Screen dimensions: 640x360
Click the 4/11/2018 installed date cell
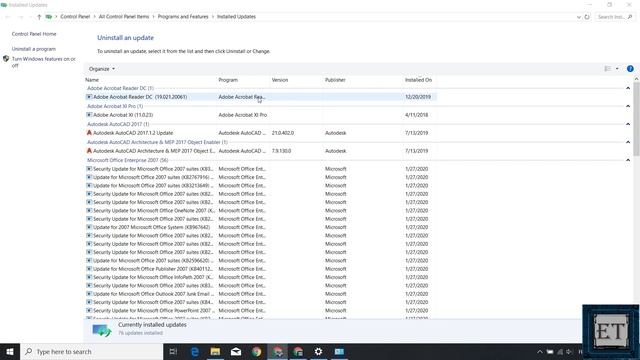coord(416,115)
